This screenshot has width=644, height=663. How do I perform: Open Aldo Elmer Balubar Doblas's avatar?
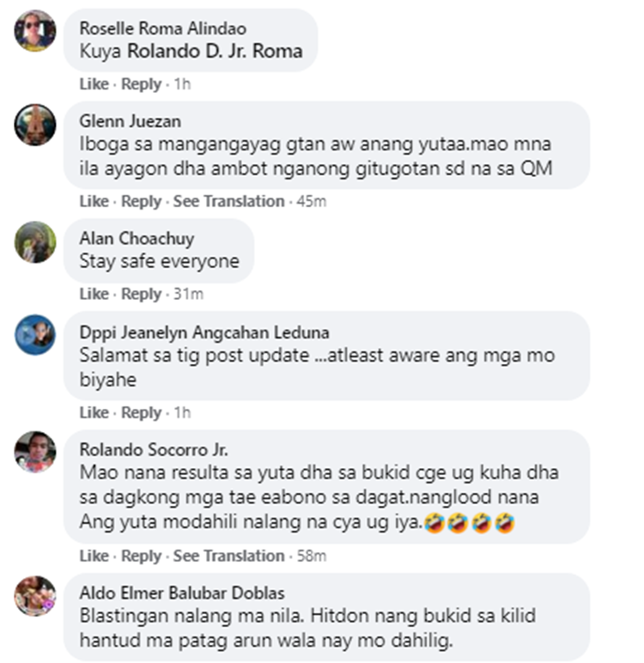coord(35,596)
